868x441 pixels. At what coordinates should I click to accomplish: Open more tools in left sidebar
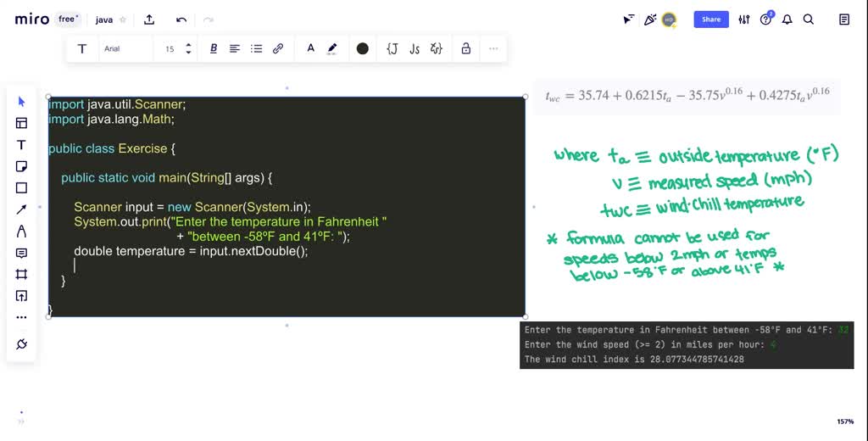(21, 317)
